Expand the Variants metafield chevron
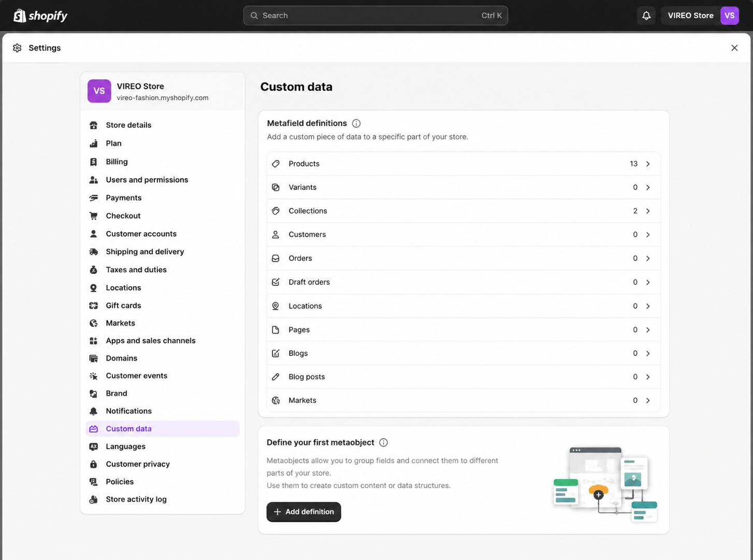753x560 pixels. click(648, 187)
